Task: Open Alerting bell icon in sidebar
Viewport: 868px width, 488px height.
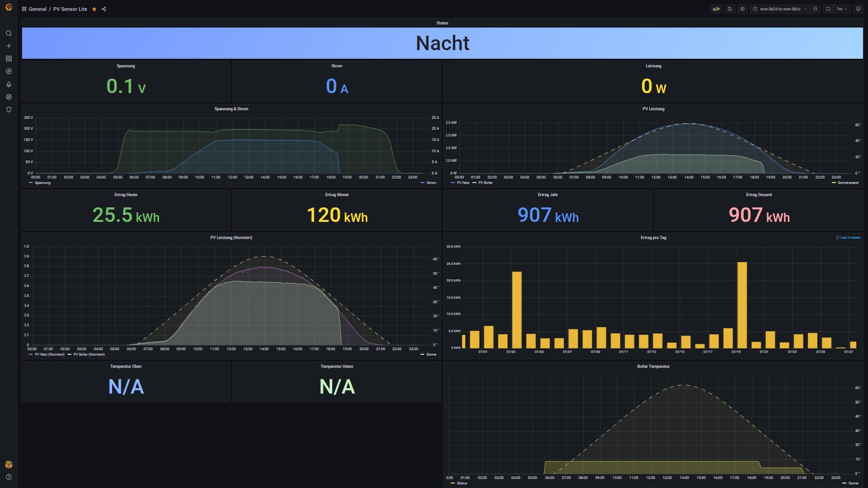Action: [x=9, y=84]
